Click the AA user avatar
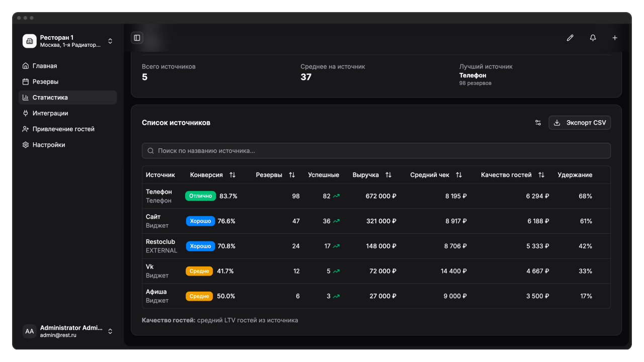Viewport: 644px width, 362px height. (x=30, y=331)
